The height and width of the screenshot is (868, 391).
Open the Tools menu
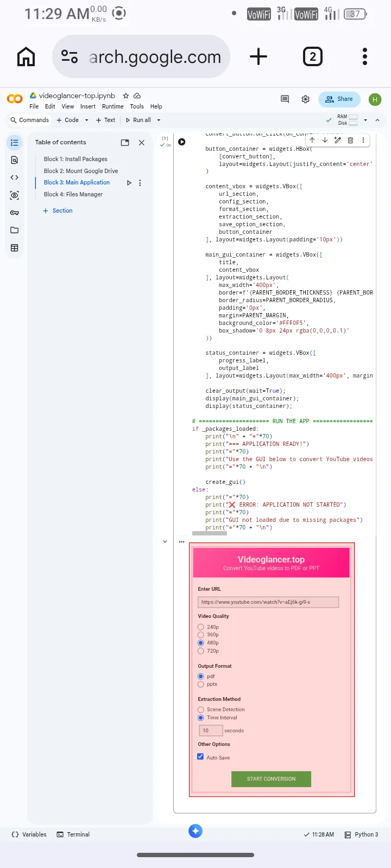pyautogui.click(x=137, y=107)
